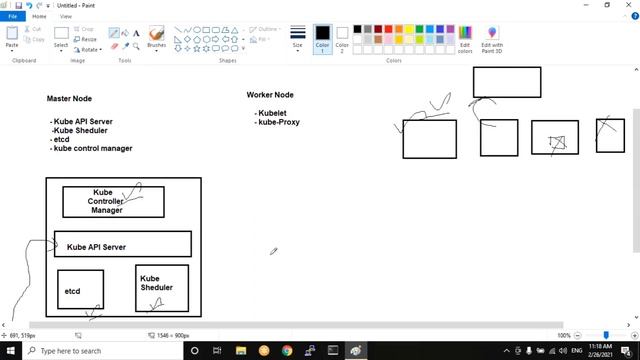Click the Crop button
The width and height of the screenshot is (640, 360).
[84, 29]
